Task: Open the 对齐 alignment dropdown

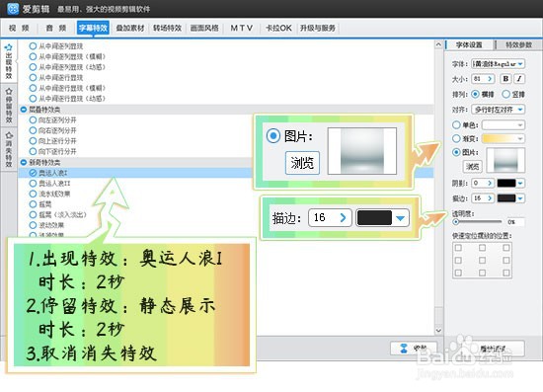Action: [x=499, y=110]
